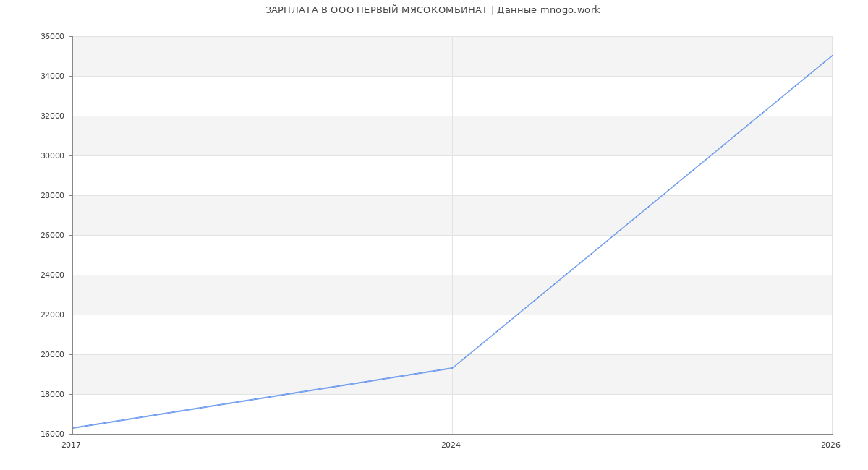The height and width of the screenshot is (470, 868).
Task: Click the 22000 y-axis label
Action: point(52,315)
